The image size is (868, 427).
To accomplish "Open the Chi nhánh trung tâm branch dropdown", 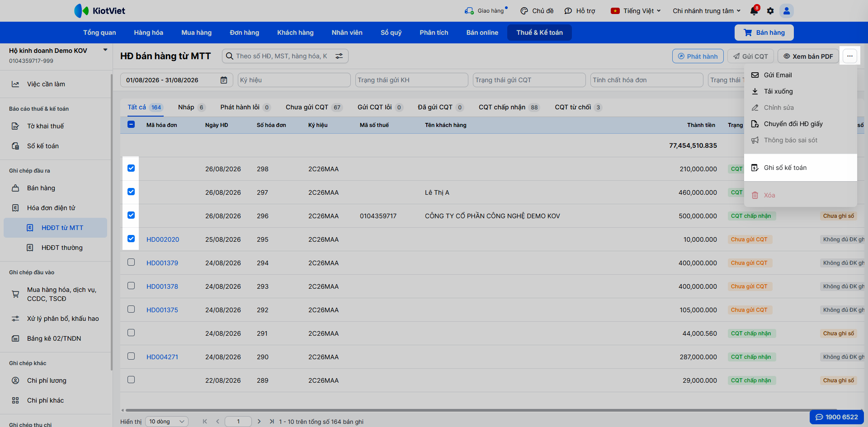I will (707, 11).
